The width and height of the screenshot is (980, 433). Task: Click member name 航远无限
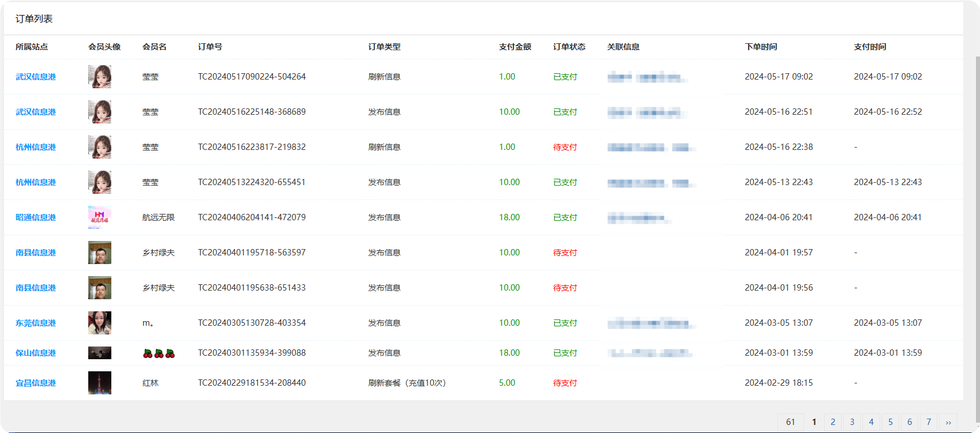(x=159, y=217)
